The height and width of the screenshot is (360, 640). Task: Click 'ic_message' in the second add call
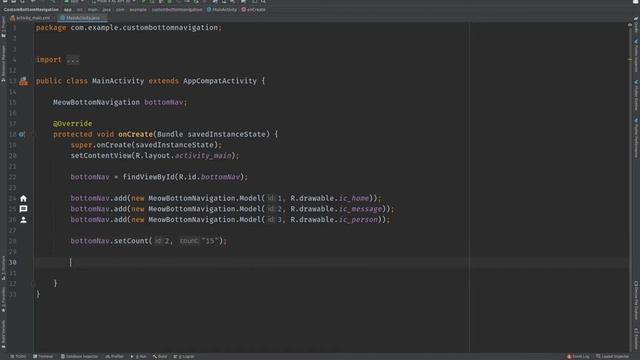click(360, 209)
